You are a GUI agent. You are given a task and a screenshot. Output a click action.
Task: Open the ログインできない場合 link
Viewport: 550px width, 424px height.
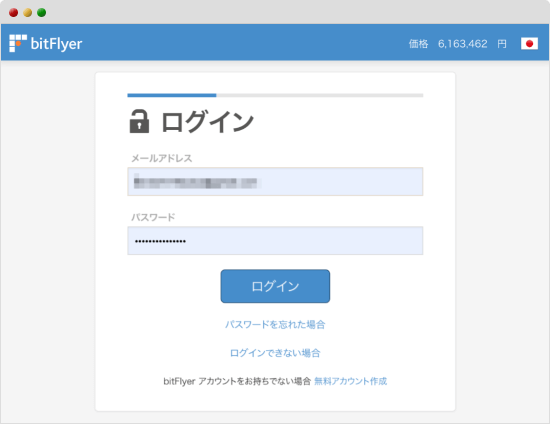click(x=275, y=353)
